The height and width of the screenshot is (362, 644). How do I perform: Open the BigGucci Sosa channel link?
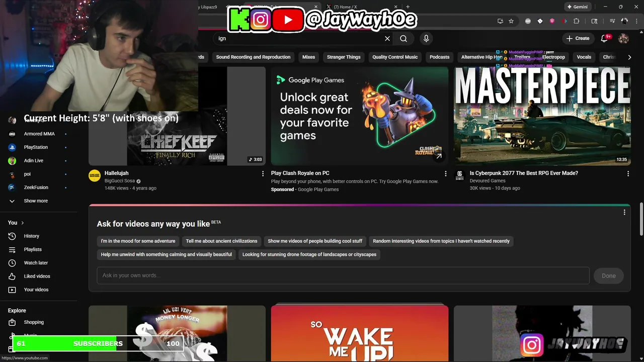pyautogui.click(x=120, y=181)
